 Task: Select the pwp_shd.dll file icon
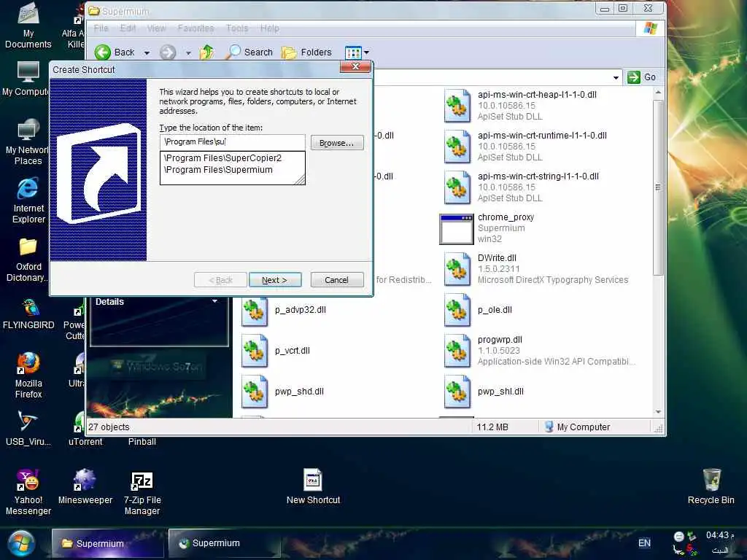pos(255,392)
